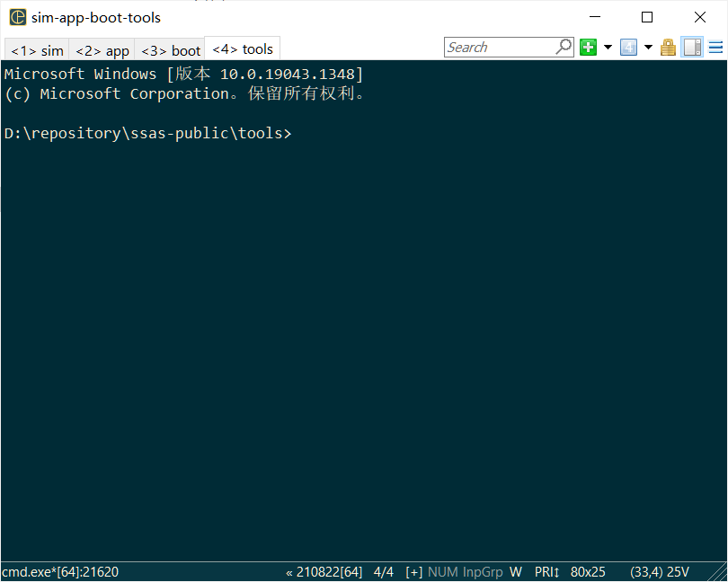
Task: Select the <4> tools tab
Action: 243,48
